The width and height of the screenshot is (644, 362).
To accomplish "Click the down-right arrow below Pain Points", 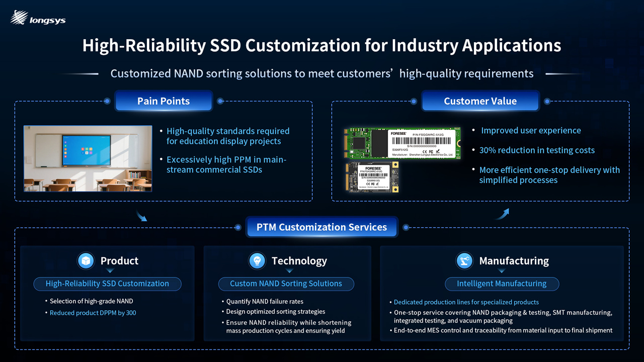I will click(142, 216).
